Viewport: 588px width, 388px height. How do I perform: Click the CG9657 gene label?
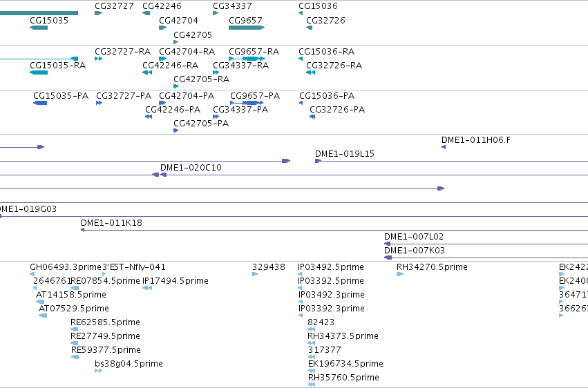[x=245, y=21]
